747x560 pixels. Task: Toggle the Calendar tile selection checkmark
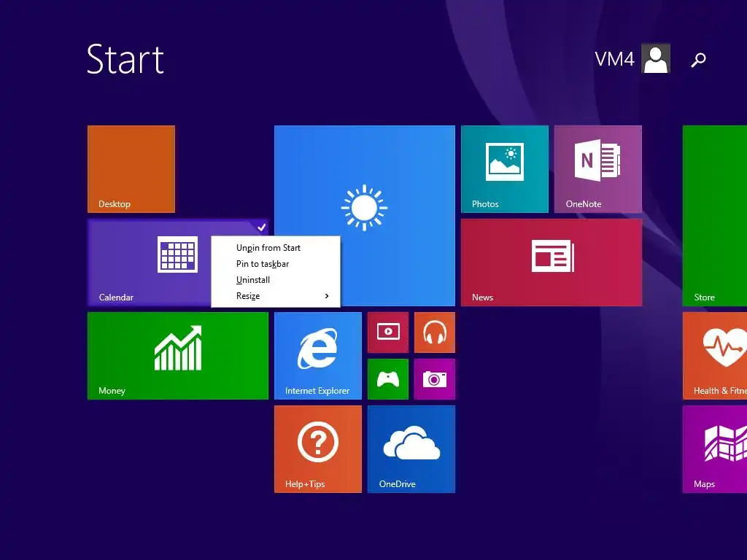[x=261, y=227]
